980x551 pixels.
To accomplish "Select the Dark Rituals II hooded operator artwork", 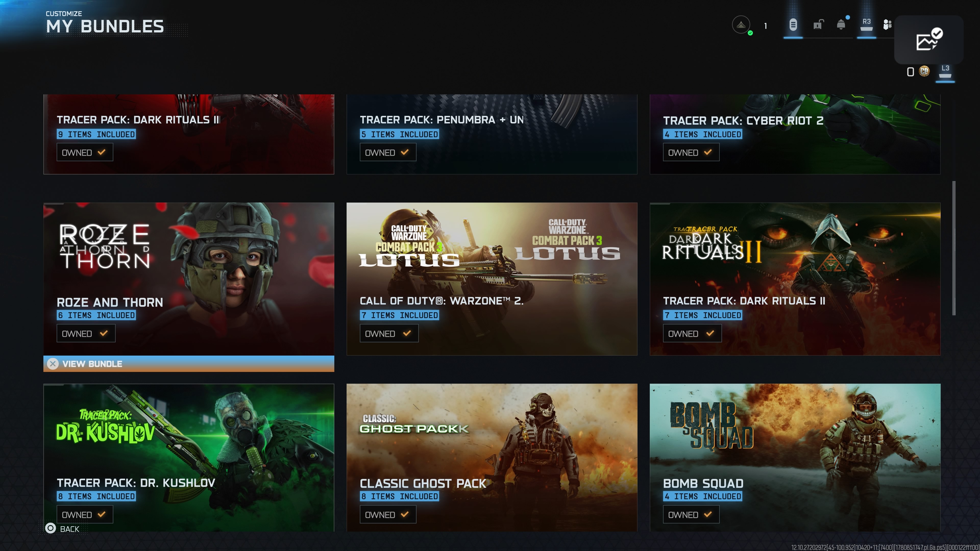I will tap(795, 279).
